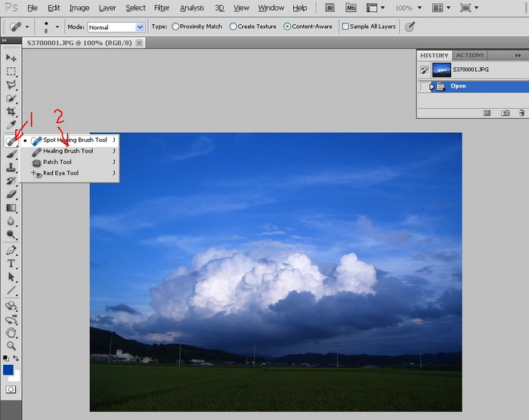
Task: Select the Move tool
Action: pyautogui.click(x=11, y=58)
